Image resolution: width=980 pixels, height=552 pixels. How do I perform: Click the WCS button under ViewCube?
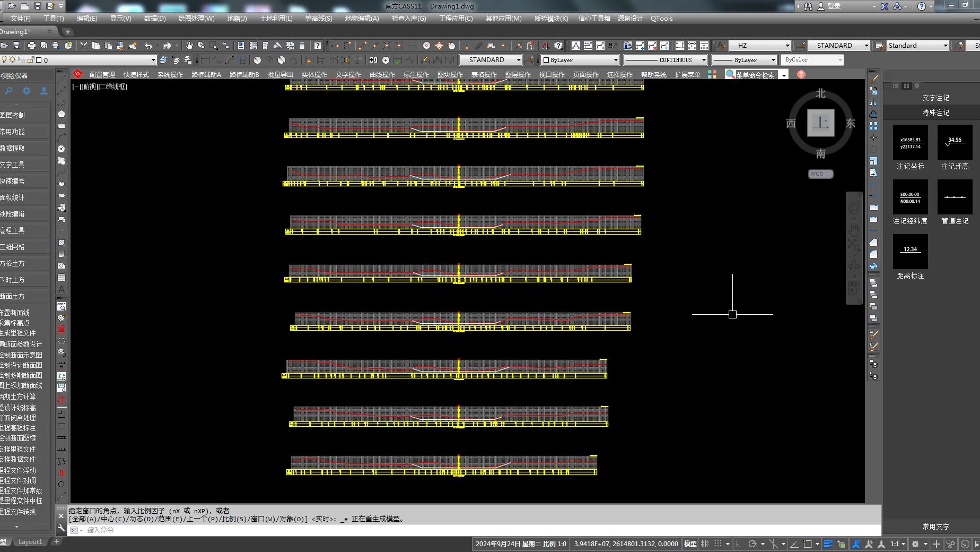[x=820, y=174]
